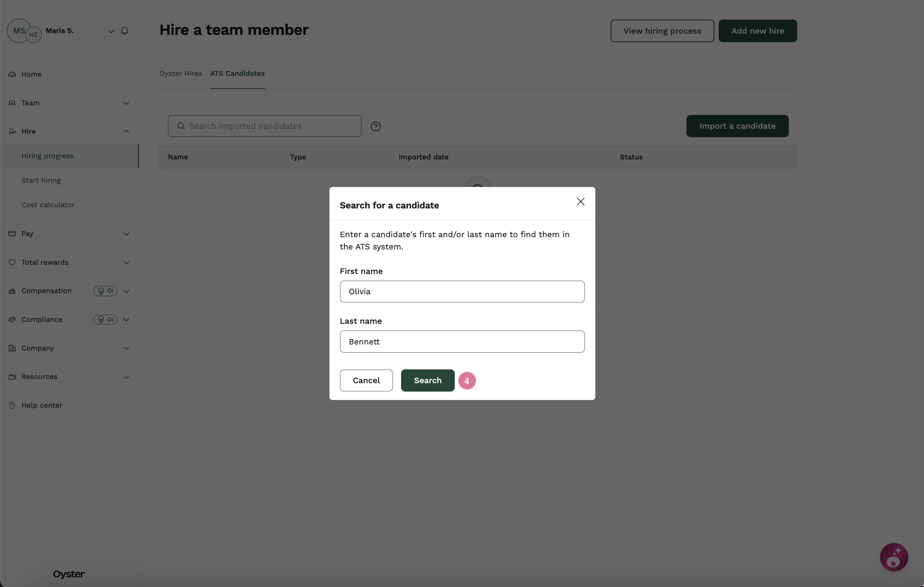This screenshot has height=587, width=924.
Task: Click Import a candidate button
Action: (737, 126)
